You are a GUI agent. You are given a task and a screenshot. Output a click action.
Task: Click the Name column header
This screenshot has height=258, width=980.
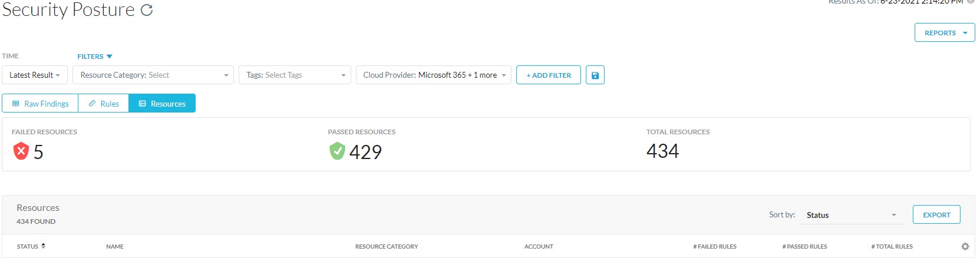click(x=115, y=246)
